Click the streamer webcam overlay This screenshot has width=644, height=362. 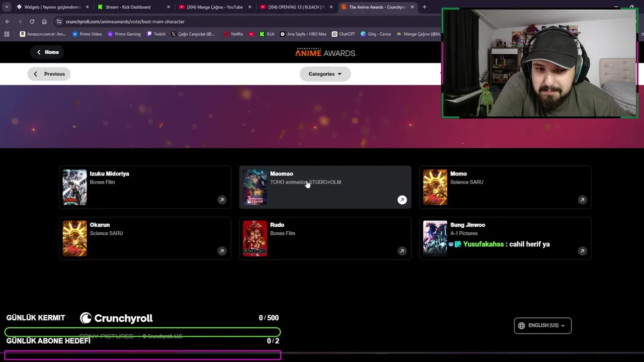540,63
